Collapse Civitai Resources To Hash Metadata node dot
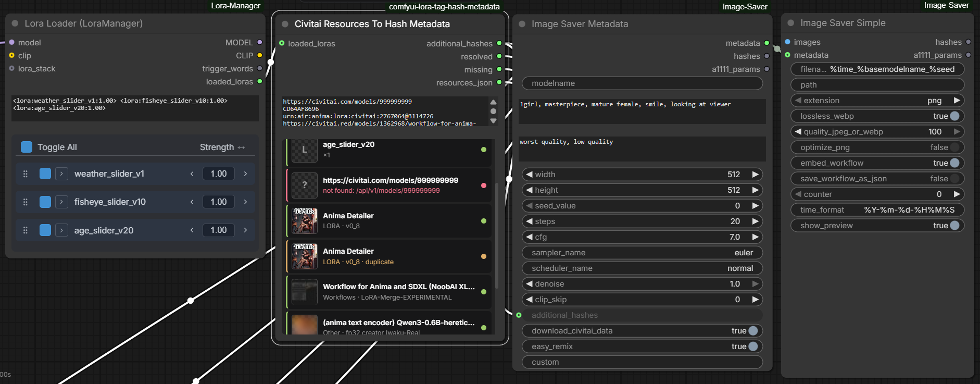 click(285, 24)
